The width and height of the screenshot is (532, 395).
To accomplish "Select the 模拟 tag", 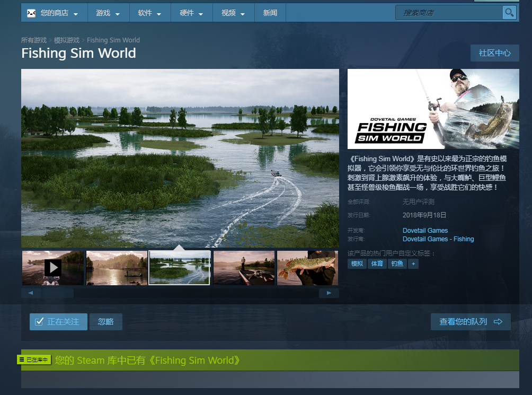I will (357, 264).
